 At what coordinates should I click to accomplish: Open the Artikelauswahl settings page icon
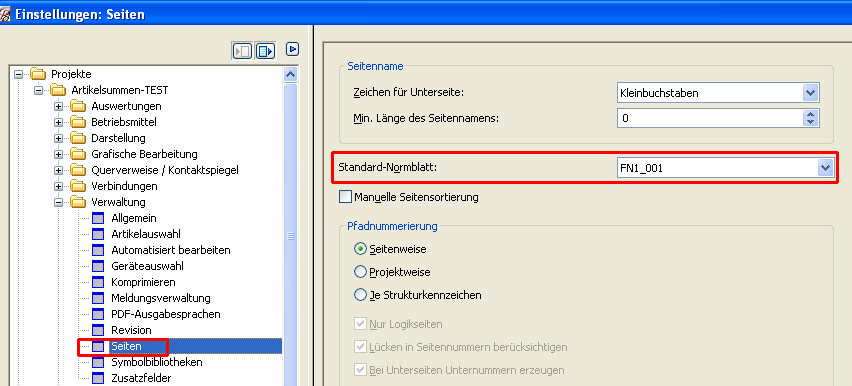(98, 234)
